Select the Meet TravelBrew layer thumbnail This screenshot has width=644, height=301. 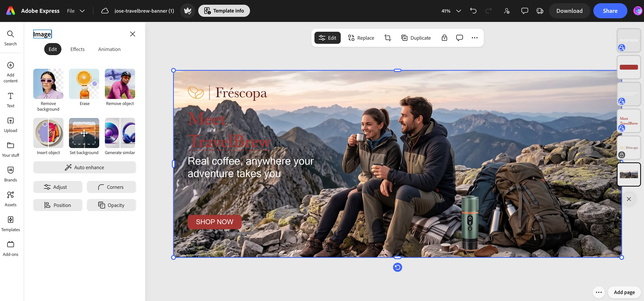point(629,121)
